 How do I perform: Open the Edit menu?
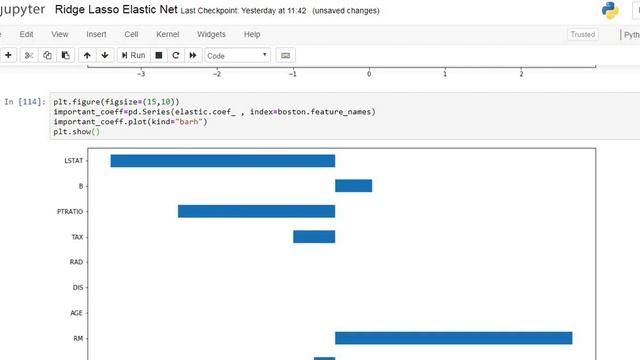27,34
